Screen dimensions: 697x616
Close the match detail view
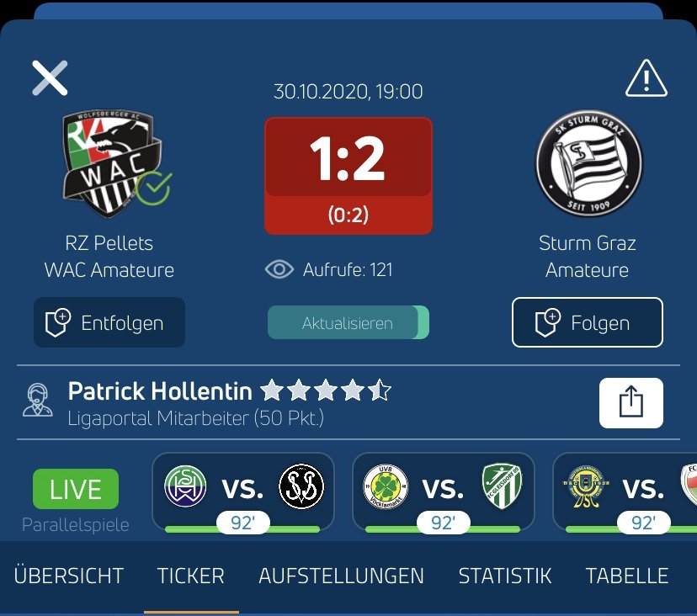[50, 77]
